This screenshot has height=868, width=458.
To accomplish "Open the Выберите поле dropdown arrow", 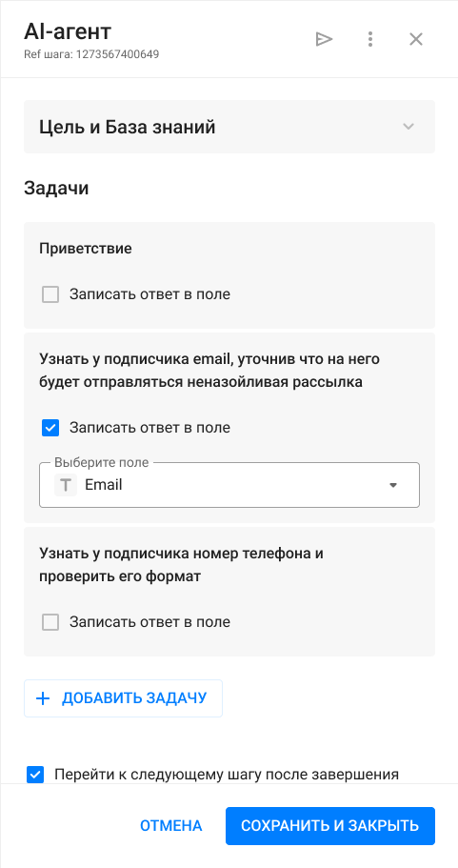I will tap(393, 485).
